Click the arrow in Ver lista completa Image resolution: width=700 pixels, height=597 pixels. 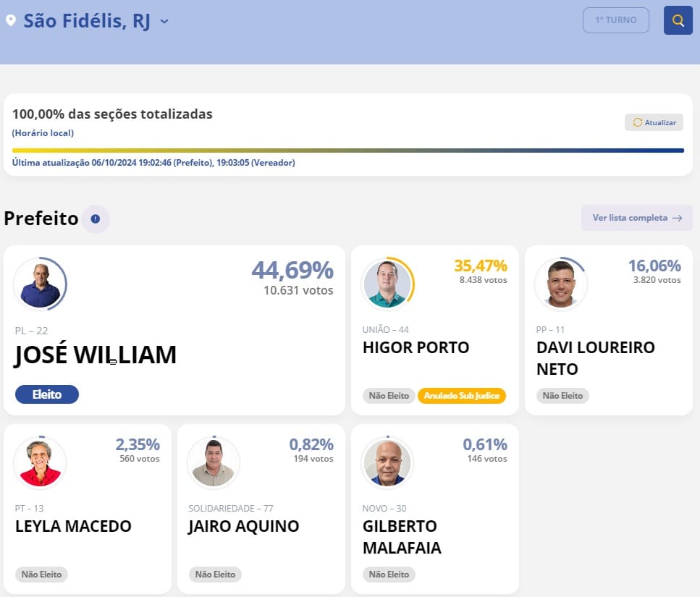point(678,218)
